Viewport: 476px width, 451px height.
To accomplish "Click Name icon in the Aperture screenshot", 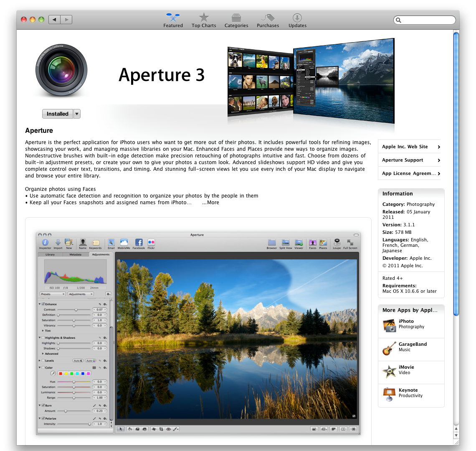I will coord(83,244).
